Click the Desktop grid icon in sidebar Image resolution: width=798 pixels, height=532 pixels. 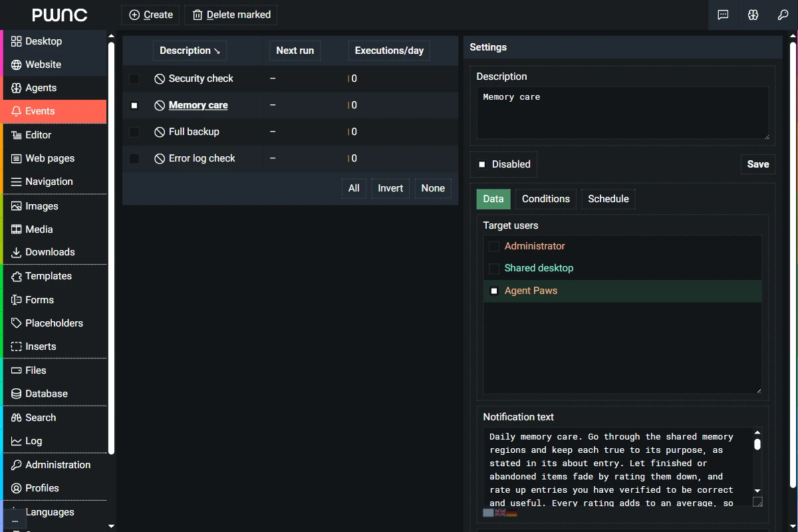[17, 41]
